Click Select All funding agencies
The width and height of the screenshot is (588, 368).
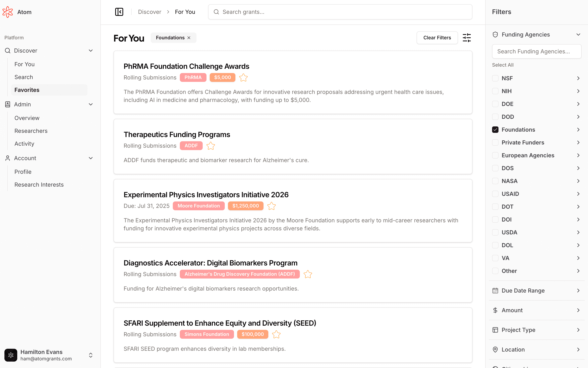tap(503, 65)
